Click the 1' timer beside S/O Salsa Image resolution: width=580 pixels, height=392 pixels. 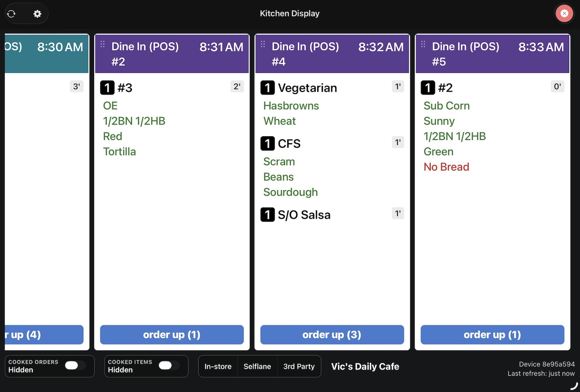(398, 214)
